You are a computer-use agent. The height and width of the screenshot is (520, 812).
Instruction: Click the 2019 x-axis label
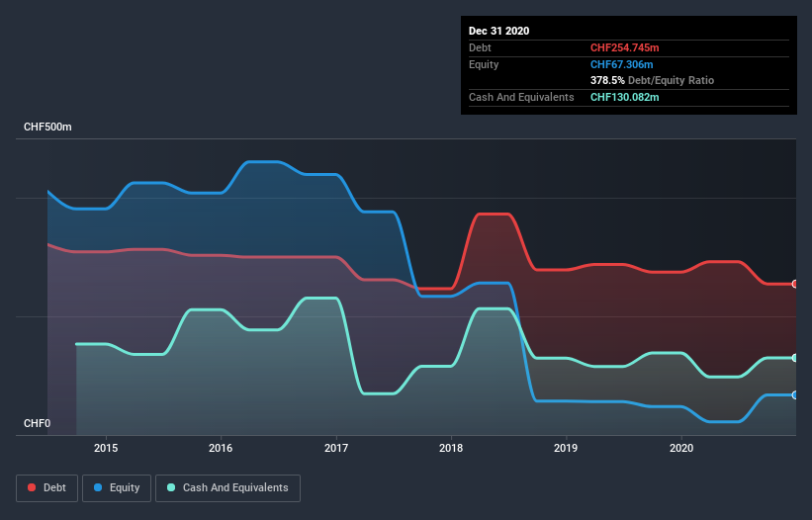coord(566,448)
